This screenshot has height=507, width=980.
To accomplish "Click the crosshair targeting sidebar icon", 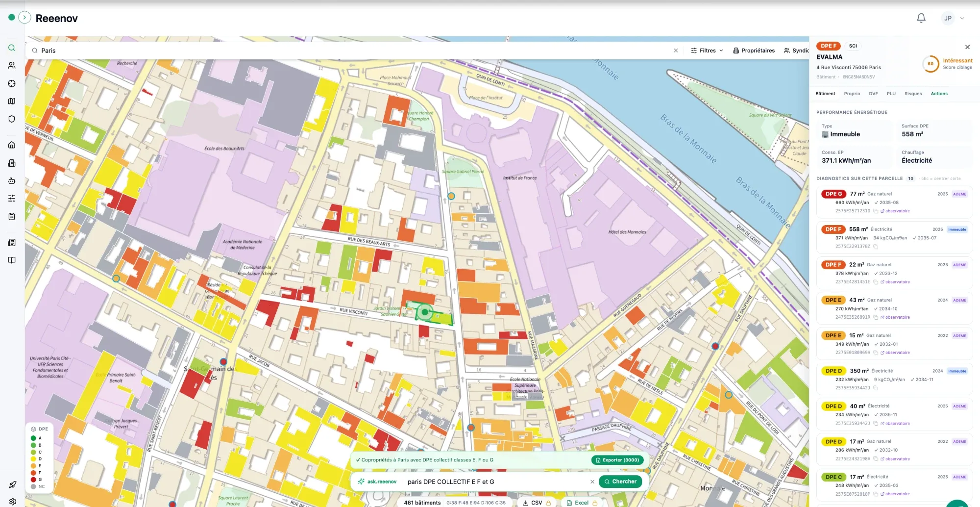I will coord(12,83).
